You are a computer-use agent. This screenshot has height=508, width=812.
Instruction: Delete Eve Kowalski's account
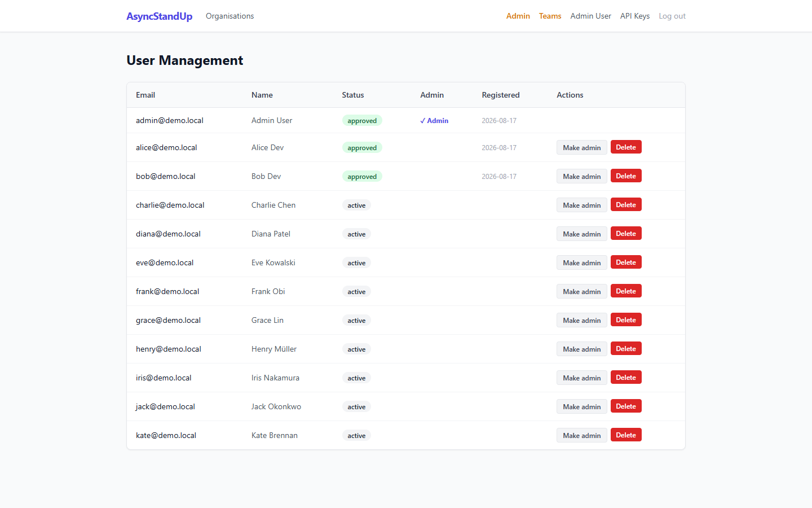click(x=626, y=262)
